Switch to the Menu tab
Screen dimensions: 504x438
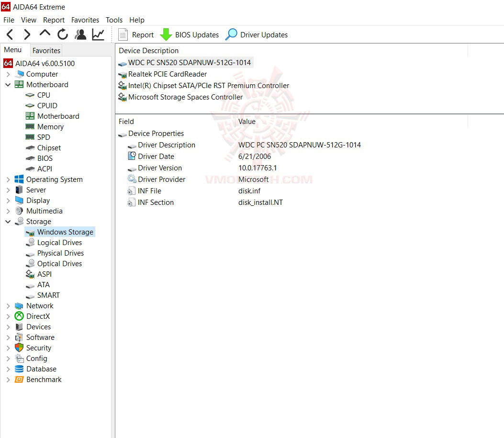13,50
